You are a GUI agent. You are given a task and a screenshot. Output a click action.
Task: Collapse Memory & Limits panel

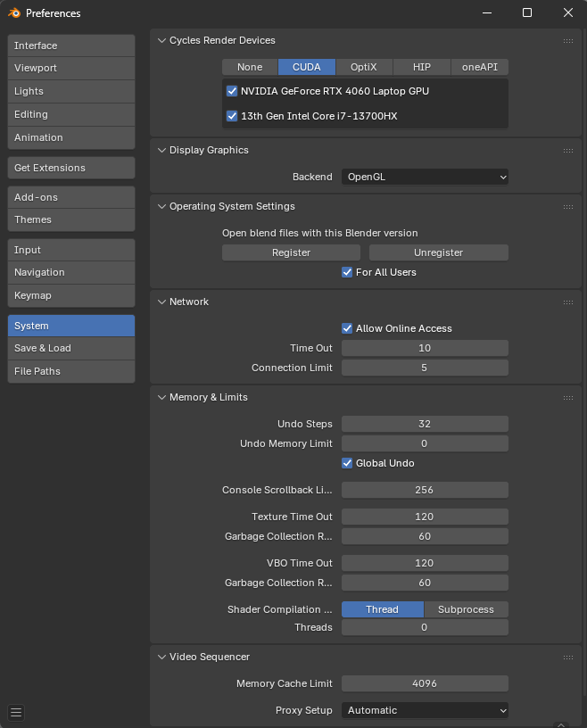coord(161,397)
